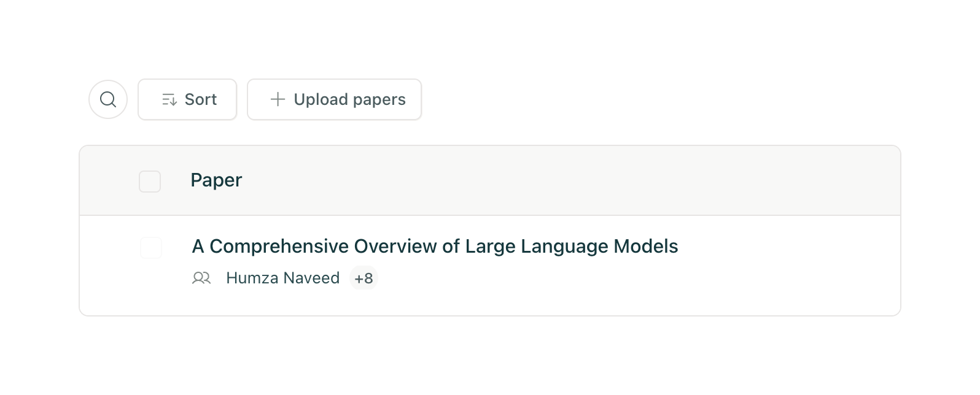Screen dimensions: 980x395
Task: Toggle the select-all checkbox in header
Action: [x=150, y=182]
